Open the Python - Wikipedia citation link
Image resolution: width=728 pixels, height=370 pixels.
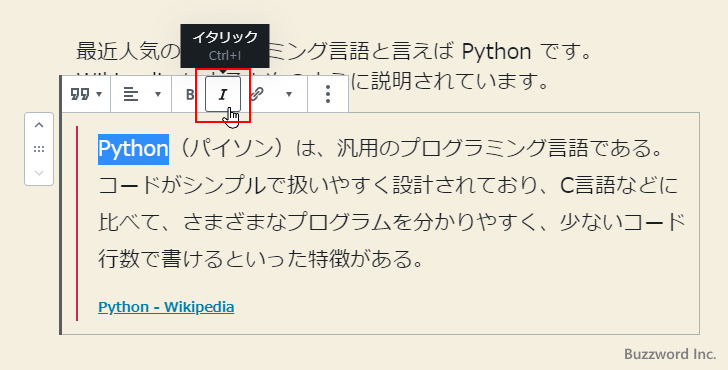tap(166, 307)
